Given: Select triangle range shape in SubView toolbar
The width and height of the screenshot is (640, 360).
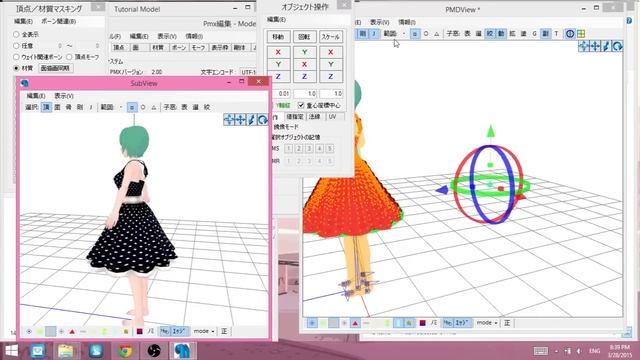Looking at the screenshot, I should 154,107.
